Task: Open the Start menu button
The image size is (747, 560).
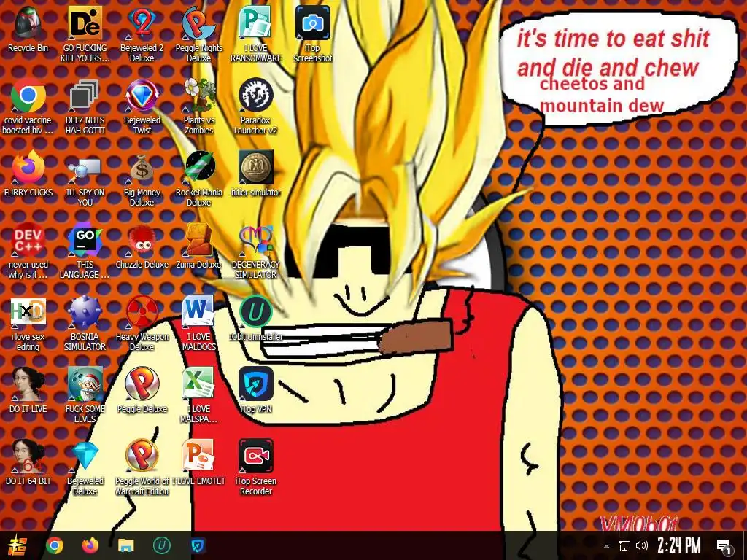Action: point(18,545)
